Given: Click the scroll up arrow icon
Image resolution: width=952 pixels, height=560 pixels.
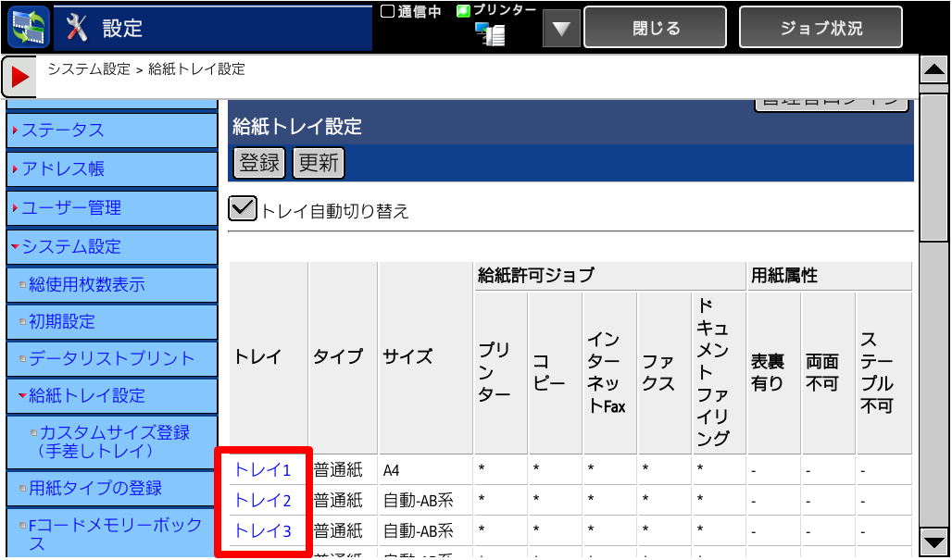Looking at the screenshot, I should 933,70.
